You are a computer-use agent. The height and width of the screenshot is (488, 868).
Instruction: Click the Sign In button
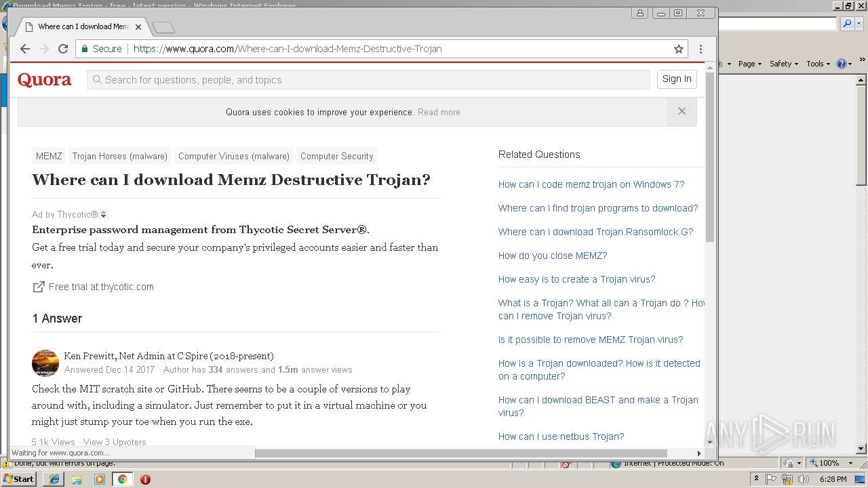677,79
